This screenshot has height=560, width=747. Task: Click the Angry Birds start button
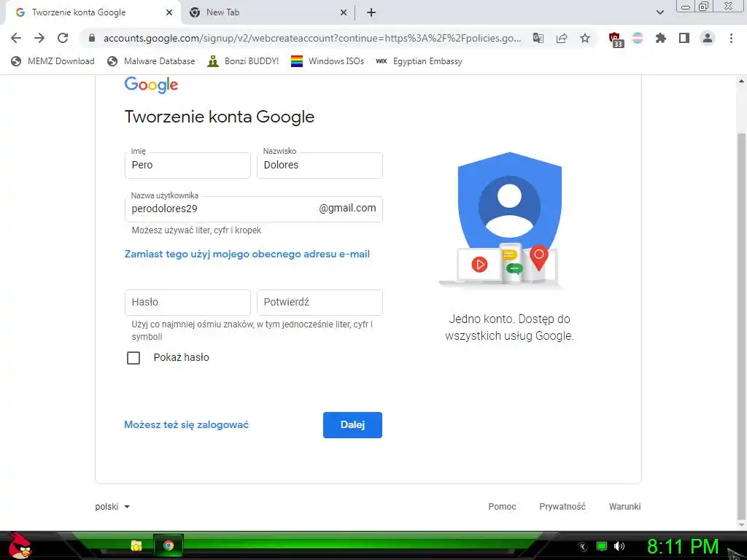click(x=19, y=546)
